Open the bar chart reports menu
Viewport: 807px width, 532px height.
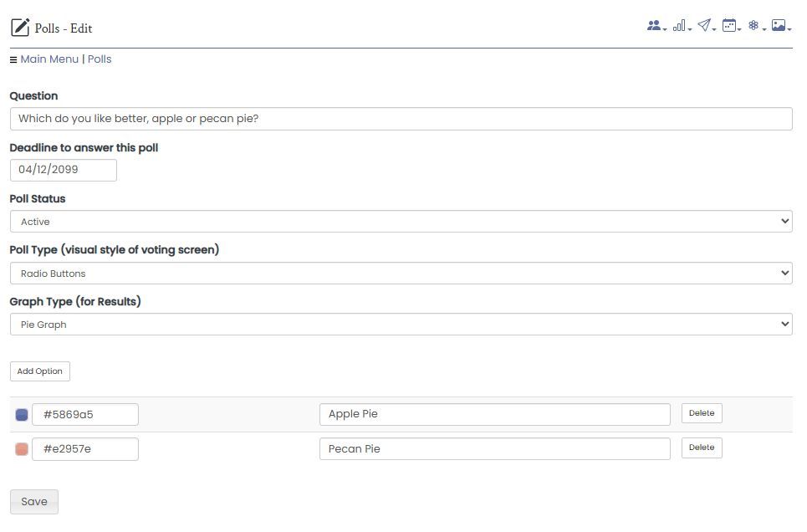coord(682,25)
